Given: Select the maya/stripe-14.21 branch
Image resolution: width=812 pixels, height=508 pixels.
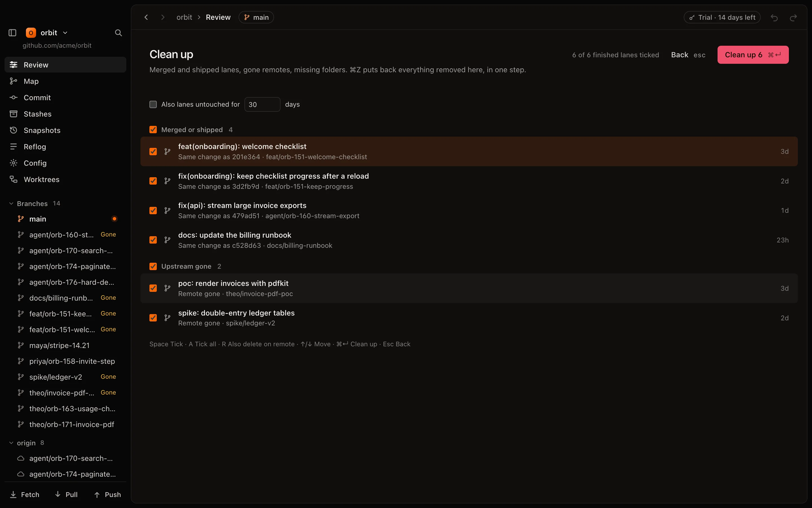Looking at the screenshot, I should 65,345.
